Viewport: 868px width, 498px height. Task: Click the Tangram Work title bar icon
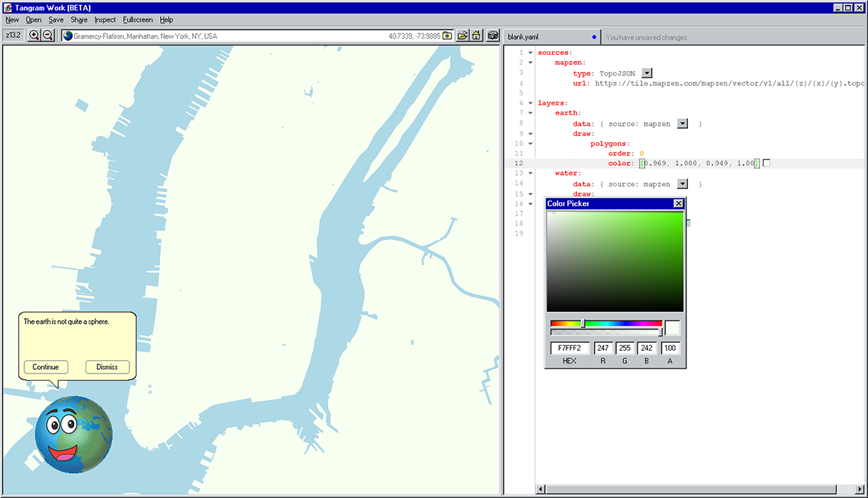[9, 8]
